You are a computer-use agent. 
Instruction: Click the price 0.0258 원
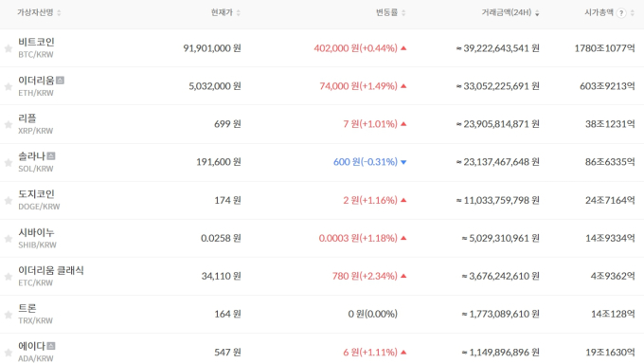coord(221,238)
